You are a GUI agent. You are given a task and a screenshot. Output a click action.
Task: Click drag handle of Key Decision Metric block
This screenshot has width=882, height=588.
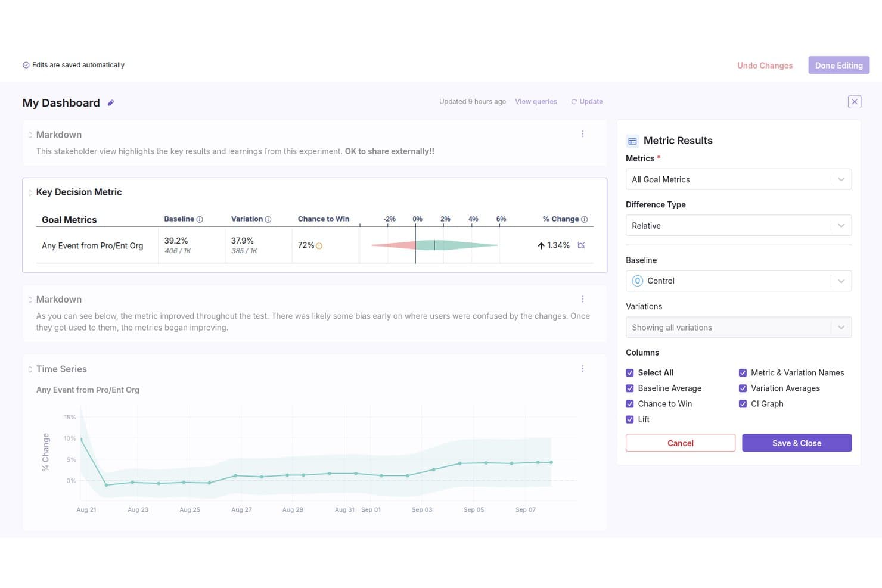pyautogui.click(x=30, y=192)
